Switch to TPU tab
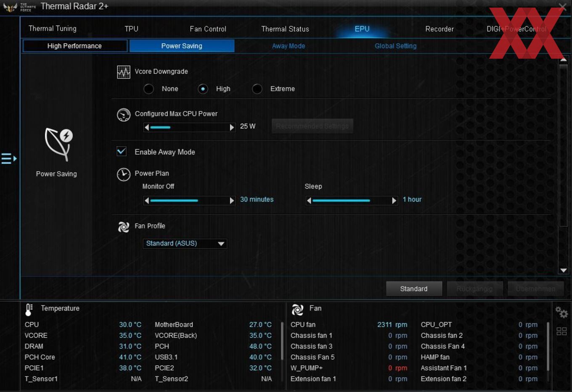 pos(131,29)
